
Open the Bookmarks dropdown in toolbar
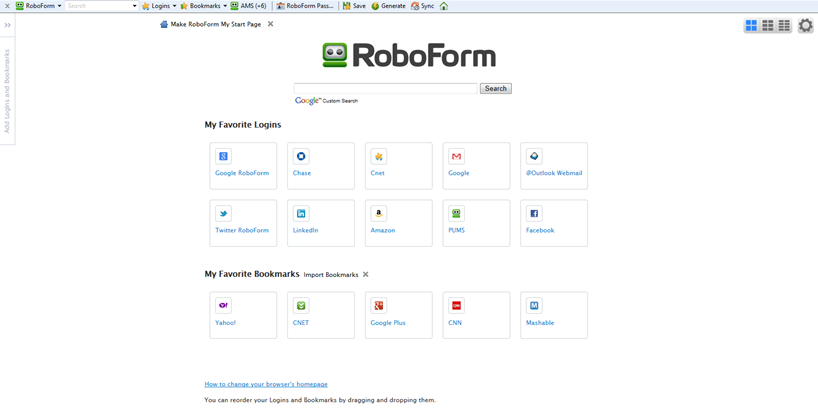[x=203, y=6]
